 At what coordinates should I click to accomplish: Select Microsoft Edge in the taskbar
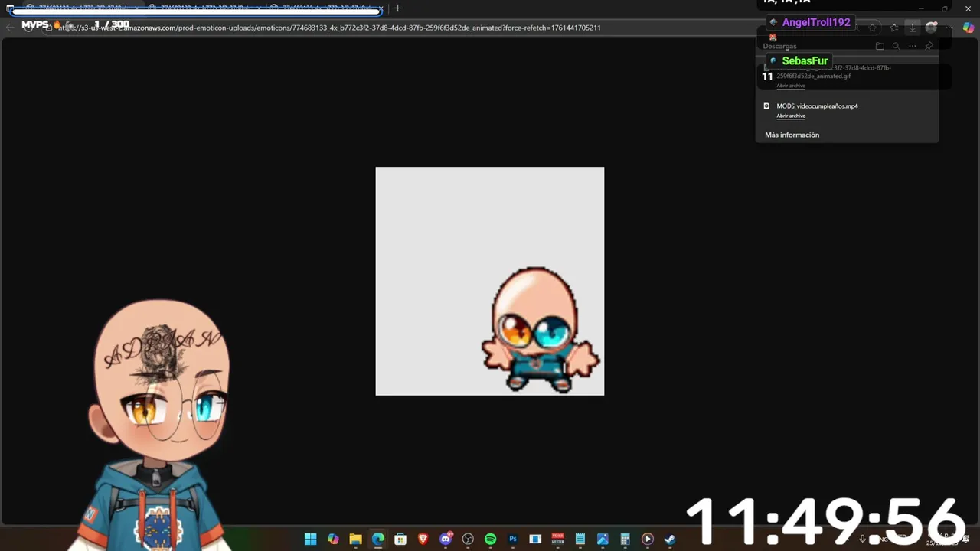[377, 539]
